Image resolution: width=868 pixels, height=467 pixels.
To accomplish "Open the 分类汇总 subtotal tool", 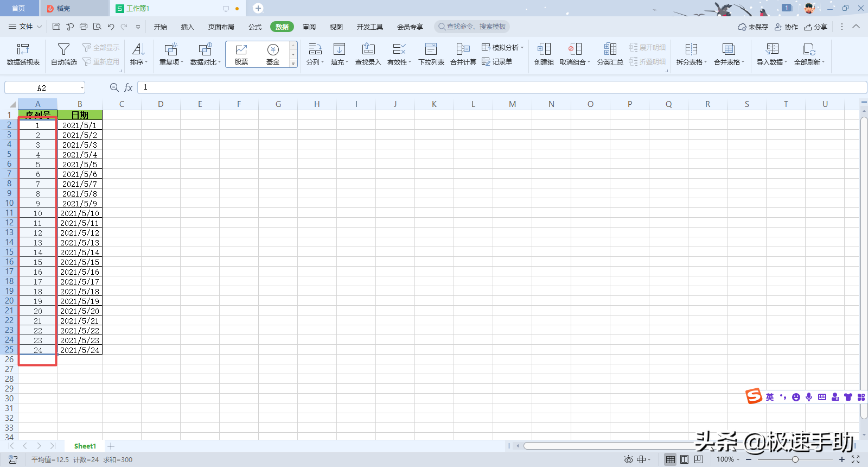I will point(610,55).
